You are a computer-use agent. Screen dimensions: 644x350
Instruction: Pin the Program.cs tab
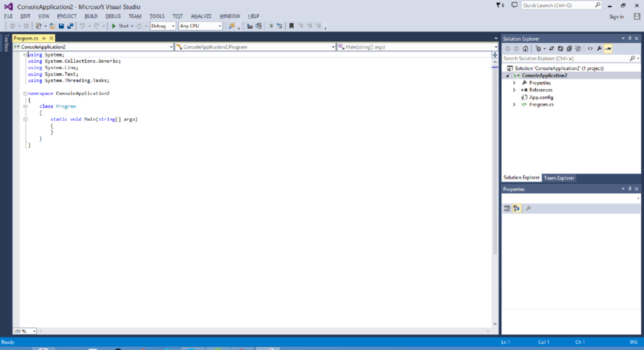(x=44, y=38)
